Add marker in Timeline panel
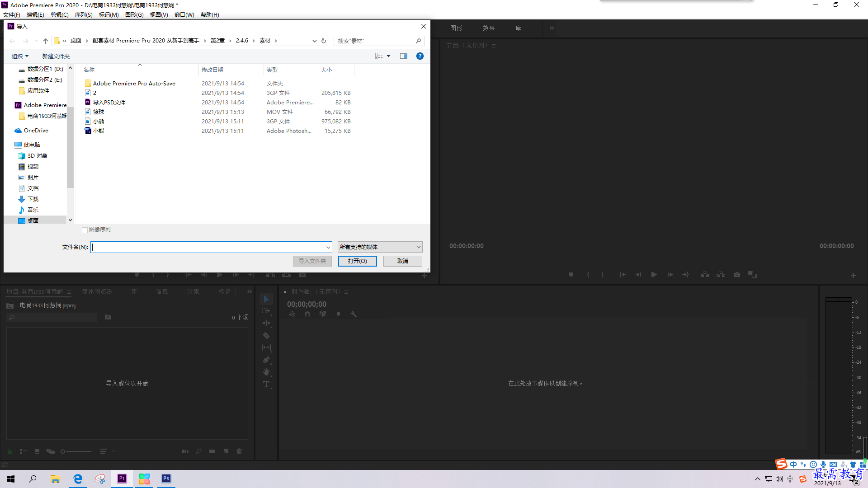The height and width of the screenshot is (488, 868). pyautogui.click(x=338, y=314)
